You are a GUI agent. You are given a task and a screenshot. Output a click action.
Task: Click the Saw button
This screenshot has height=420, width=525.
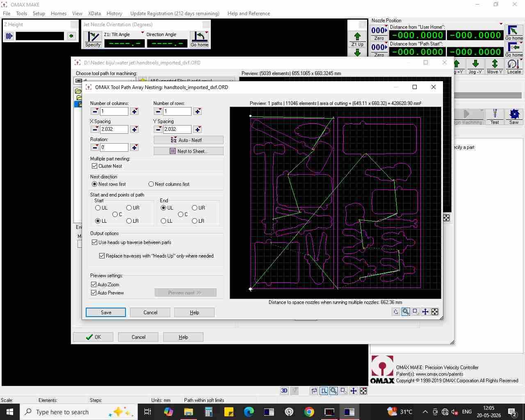514,117
